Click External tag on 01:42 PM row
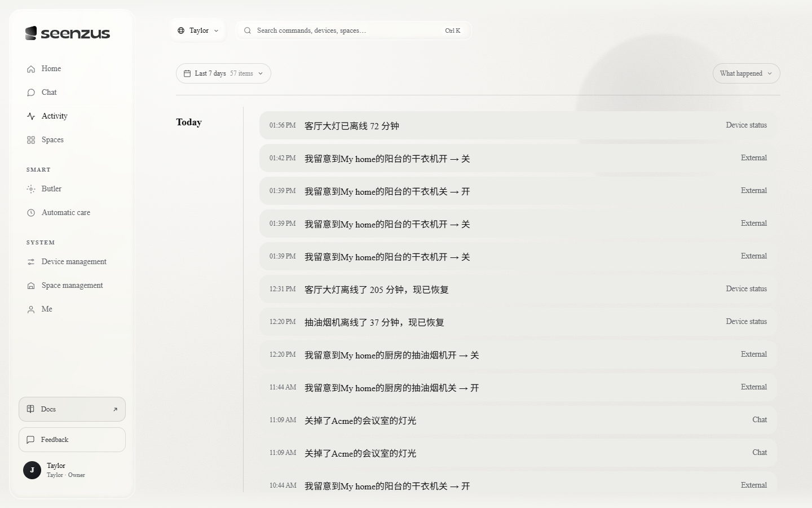812x508 pixels. (753, 158)
